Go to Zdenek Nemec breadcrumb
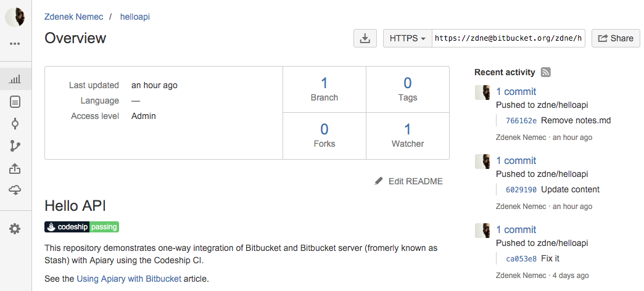 point(74,17)
